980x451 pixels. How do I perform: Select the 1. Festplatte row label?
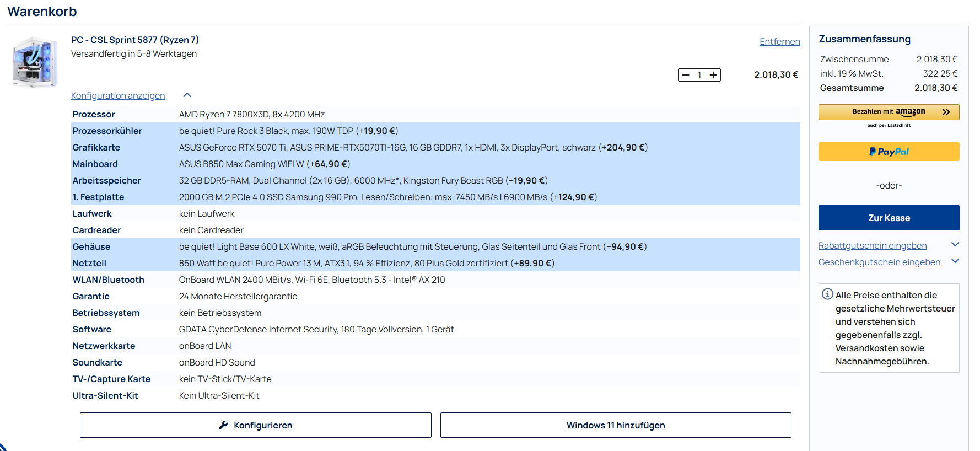click(98, 197)
